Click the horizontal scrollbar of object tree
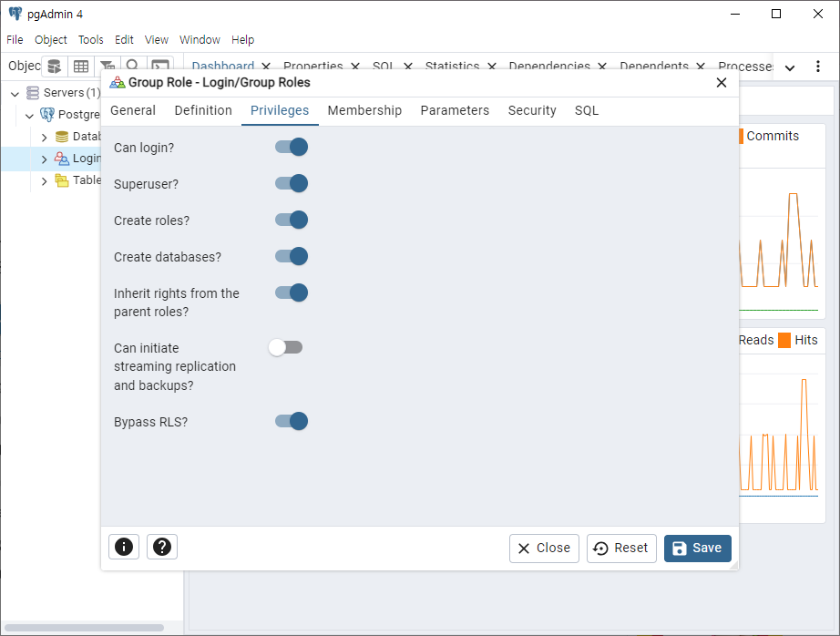This screenshot has height=636, width=840. coord(84,628)
